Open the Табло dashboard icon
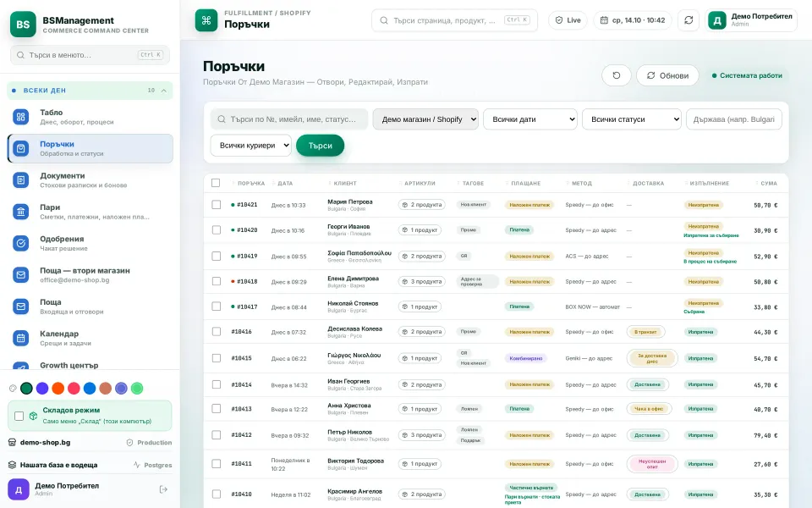This screenshot has width=812, height=508. 20,117
